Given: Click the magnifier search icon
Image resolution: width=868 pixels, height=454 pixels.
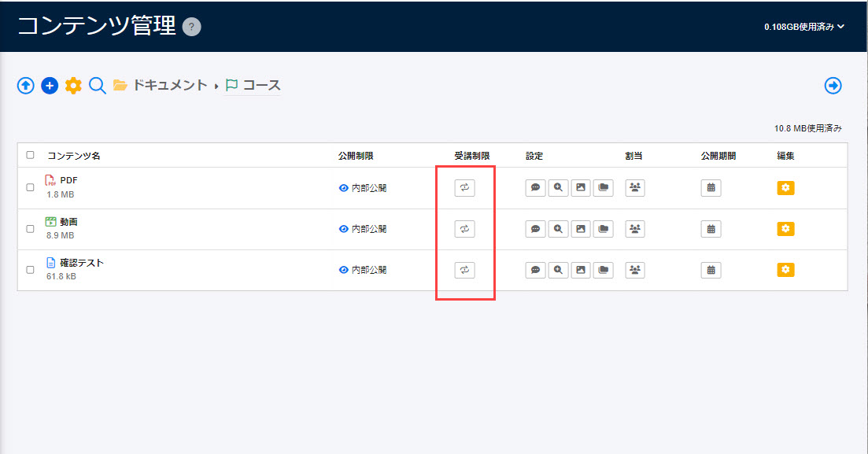Looking at the screenshot, I should pyautogui.click(x=97, y=86).
